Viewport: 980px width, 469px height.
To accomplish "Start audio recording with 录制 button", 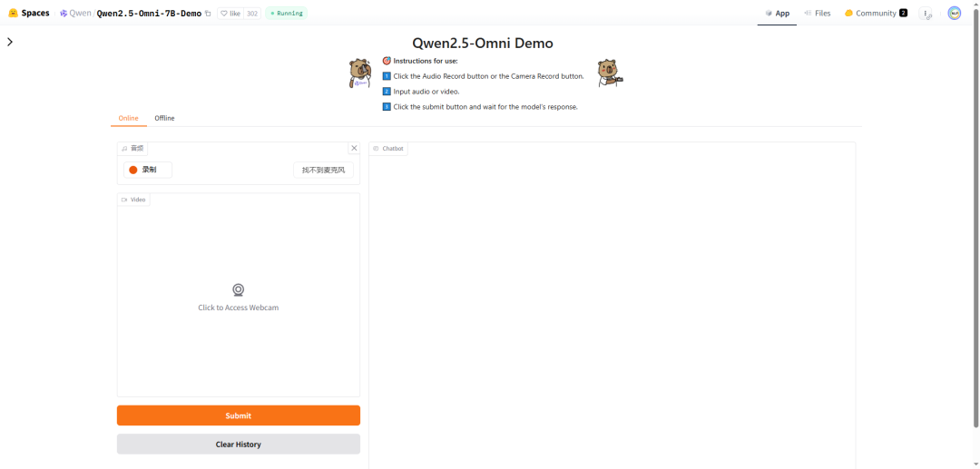I will (148, 170).
